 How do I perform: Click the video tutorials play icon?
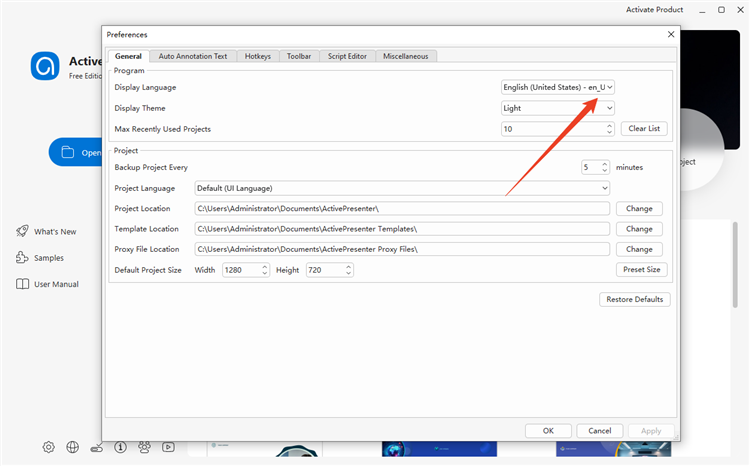point(168,447)
